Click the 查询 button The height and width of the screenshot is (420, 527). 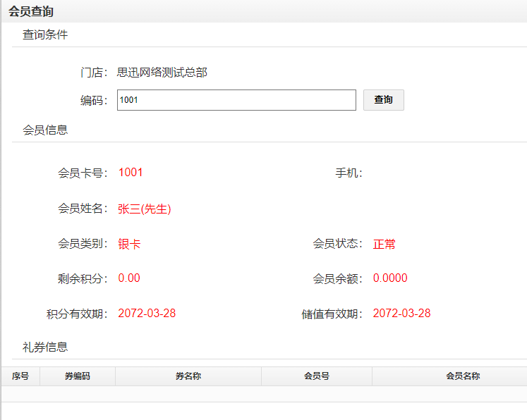click(x=384, y=100)
